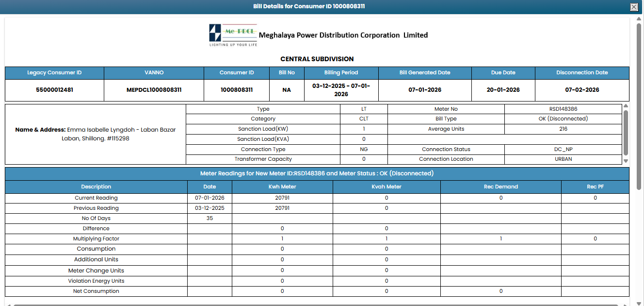
Task: Click the inner details table scrollbar thumb
Action: 626,132
